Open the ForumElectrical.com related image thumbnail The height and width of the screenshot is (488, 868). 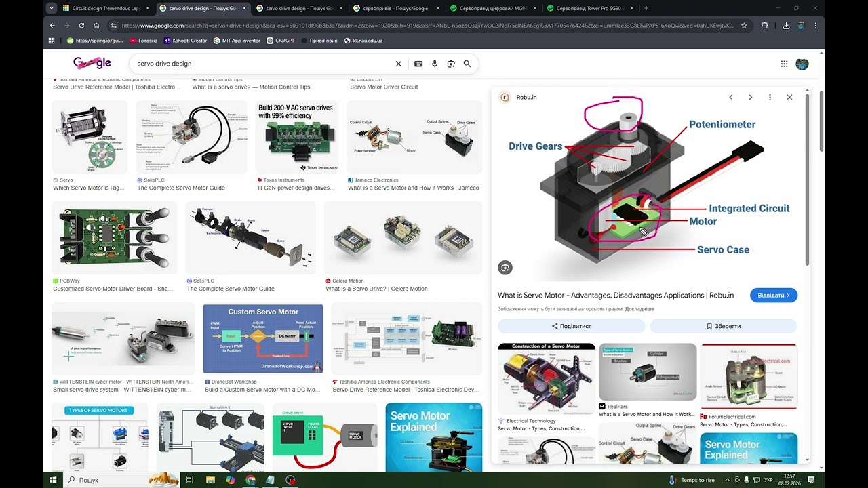point(749,377)
